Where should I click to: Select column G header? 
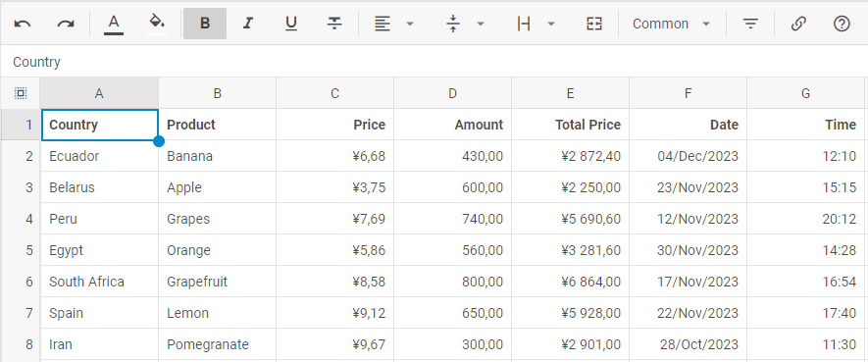[x=805, y=93]
